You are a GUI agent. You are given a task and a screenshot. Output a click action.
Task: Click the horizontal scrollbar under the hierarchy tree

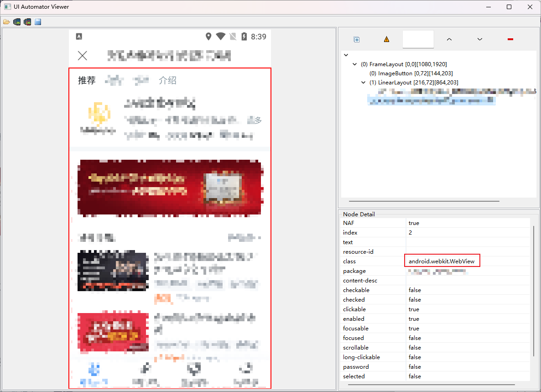click(x=424, y=201)
